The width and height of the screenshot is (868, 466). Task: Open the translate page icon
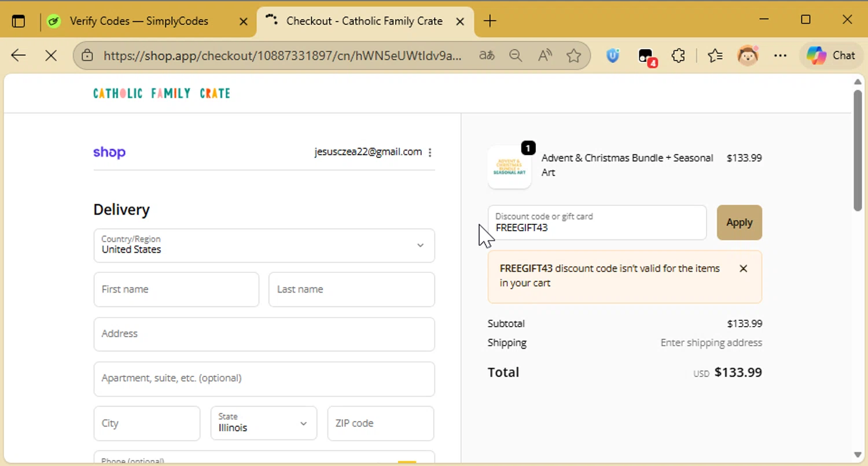487,56
